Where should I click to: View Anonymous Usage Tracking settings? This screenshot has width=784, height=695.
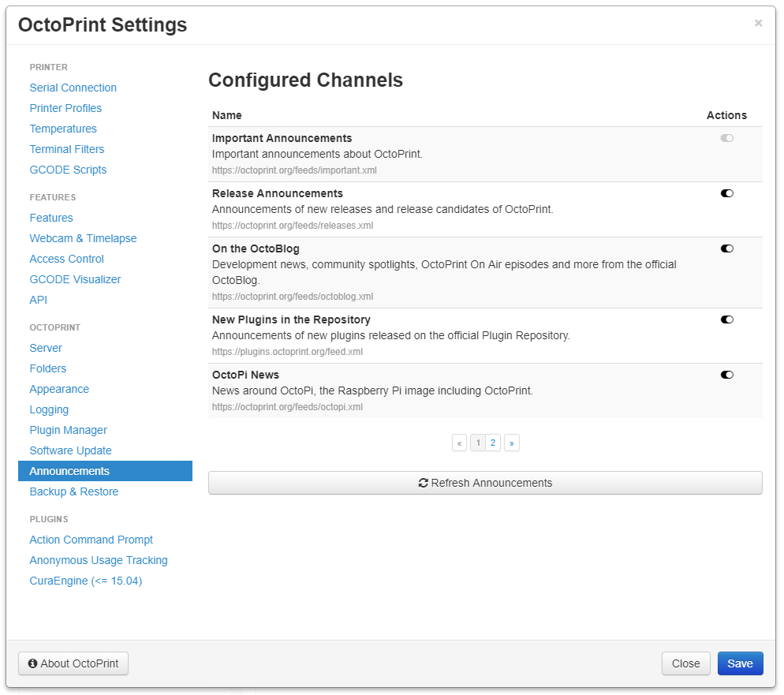(98, 560)
